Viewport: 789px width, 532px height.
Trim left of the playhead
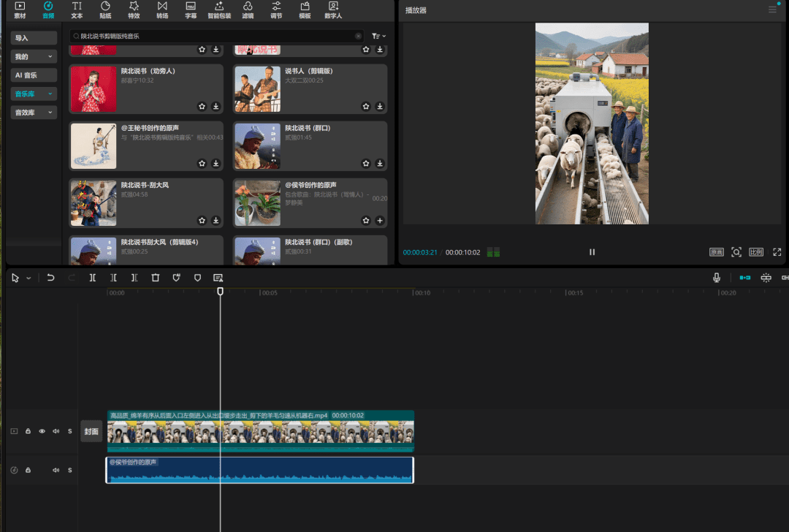114,278
